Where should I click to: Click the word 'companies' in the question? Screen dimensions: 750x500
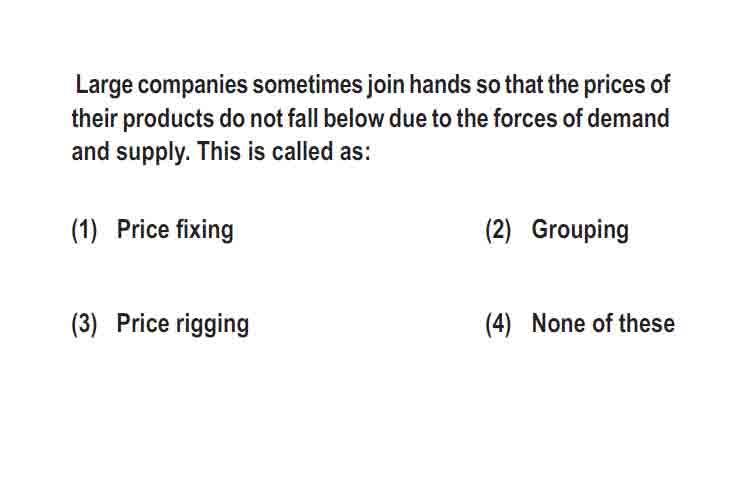point(193,86)
